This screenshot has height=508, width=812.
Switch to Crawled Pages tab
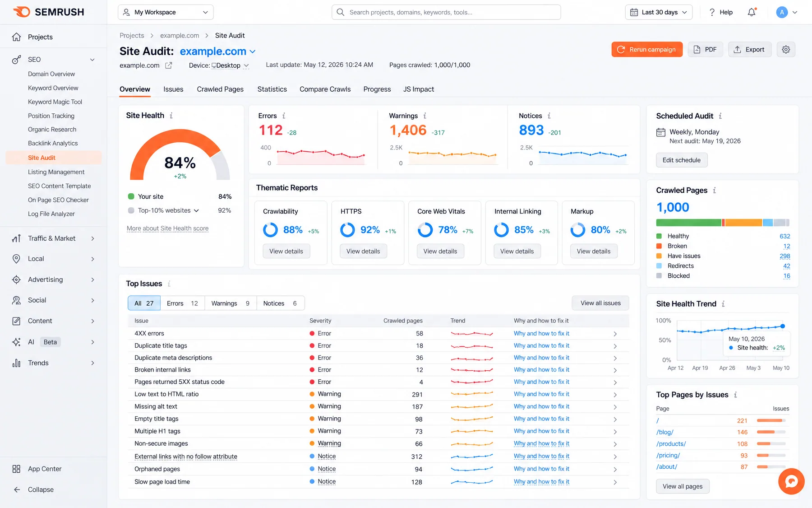(x=220, y=89)
